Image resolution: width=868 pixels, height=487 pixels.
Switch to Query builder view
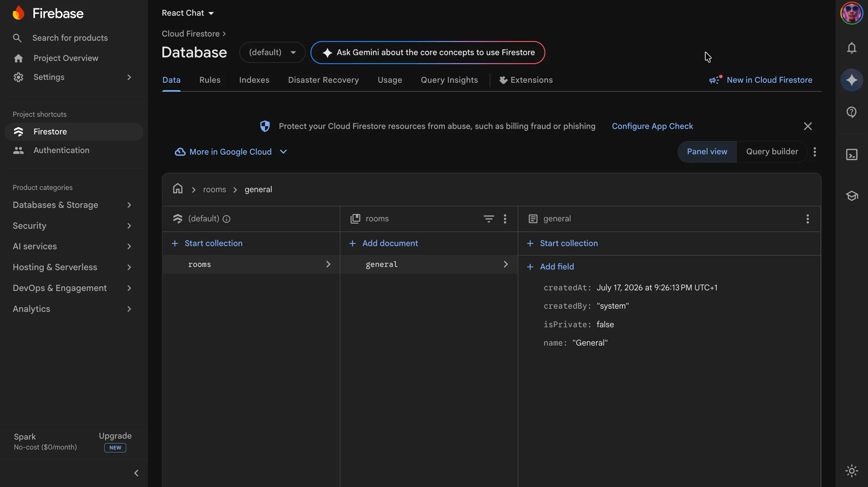tap(772, 152)
